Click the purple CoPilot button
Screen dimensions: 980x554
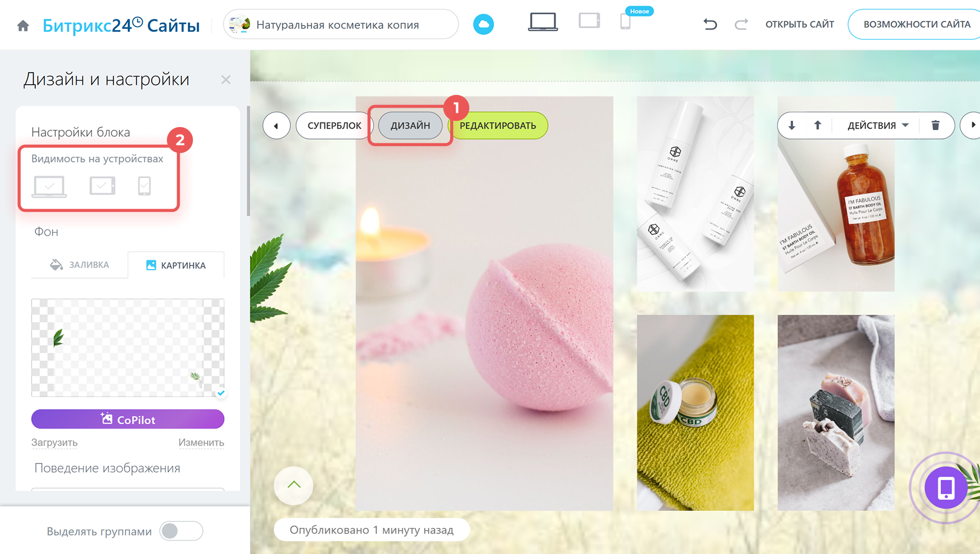pyautogui.click(x=128, y=419)
